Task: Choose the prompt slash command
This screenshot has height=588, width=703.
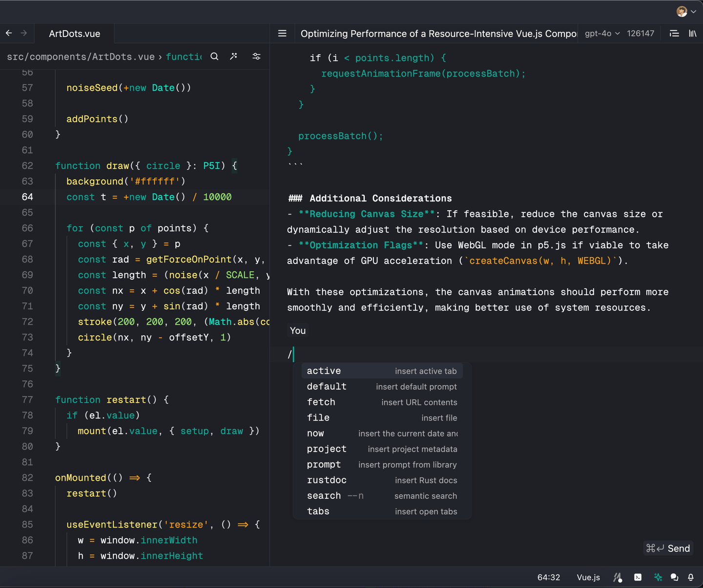Action: tap(382, 465)
